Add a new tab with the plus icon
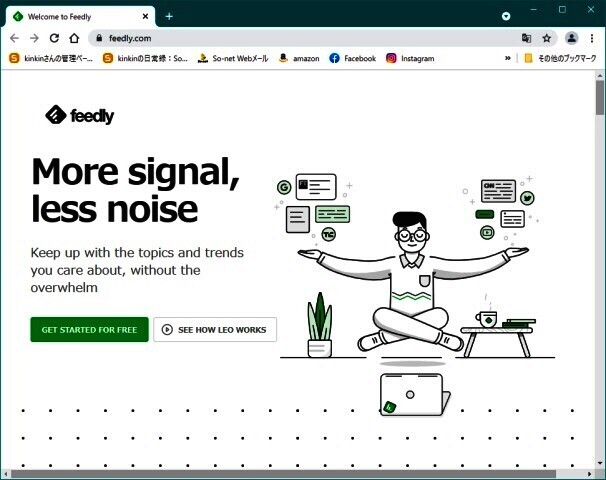This screenshot has height=480, width=606. pyautogui.click(x=169, y=16)
